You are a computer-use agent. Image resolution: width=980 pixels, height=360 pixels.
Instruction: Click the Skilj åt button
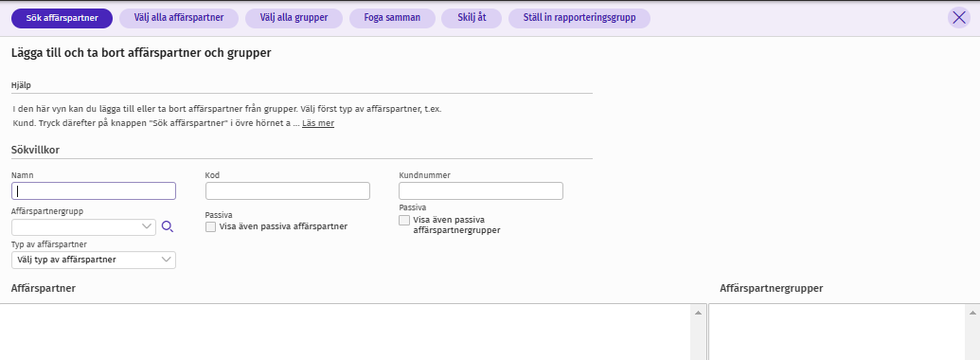pos(472,18)
